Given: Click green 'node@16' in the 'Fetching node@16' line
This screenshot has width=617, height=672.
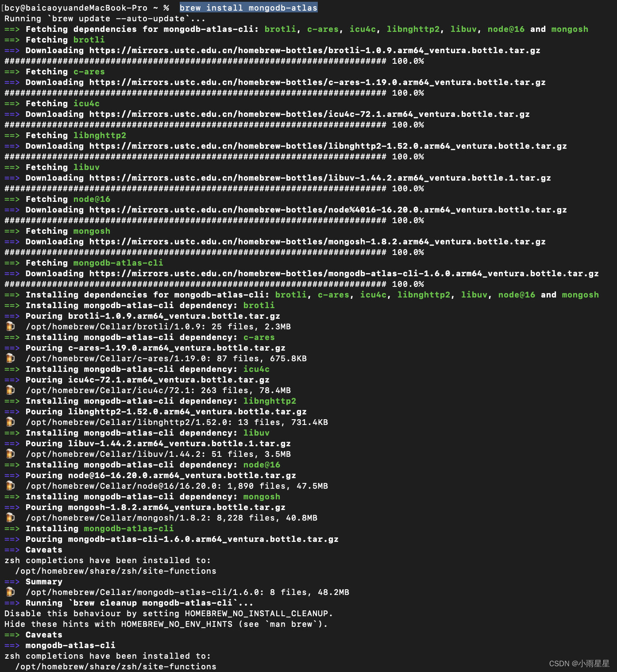Looking at the screenshot, I should pyautogui.click(x=92, y=199).
